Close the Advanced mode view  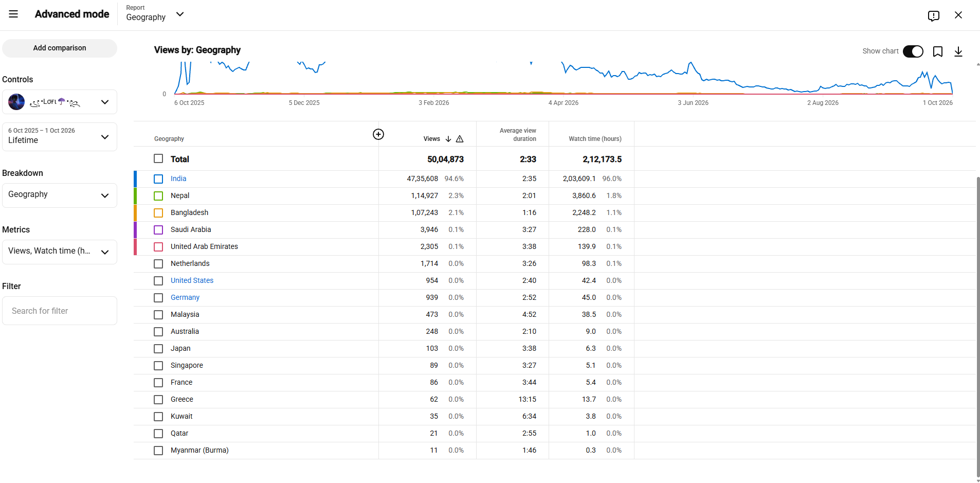[958, 15]
